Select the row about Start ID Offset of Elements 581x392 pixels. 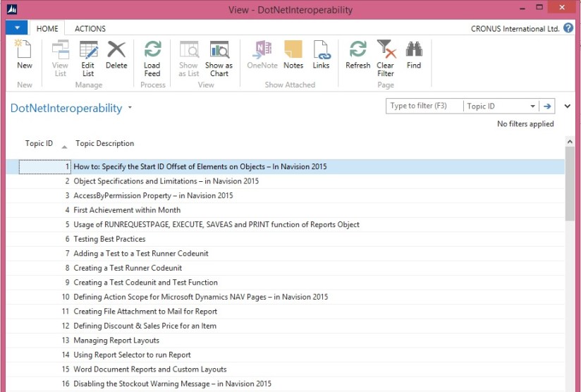286,166
